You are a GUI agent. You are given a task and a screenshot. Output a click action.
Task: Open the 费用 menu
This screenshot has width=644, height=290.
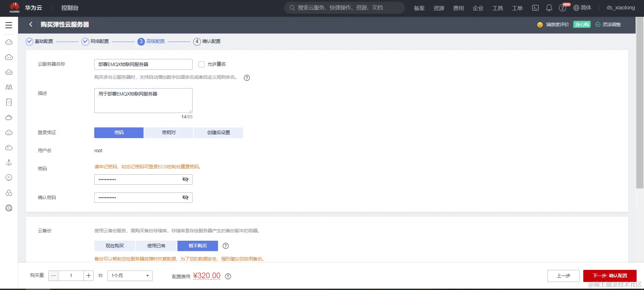coord(459,8)
